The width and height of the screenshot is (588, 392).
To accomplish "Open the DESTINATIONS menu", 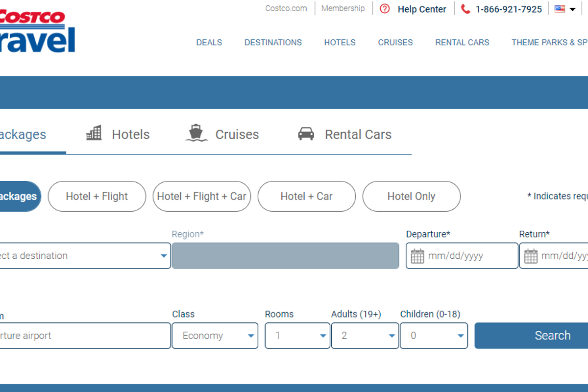I will (x=273, y=43).
